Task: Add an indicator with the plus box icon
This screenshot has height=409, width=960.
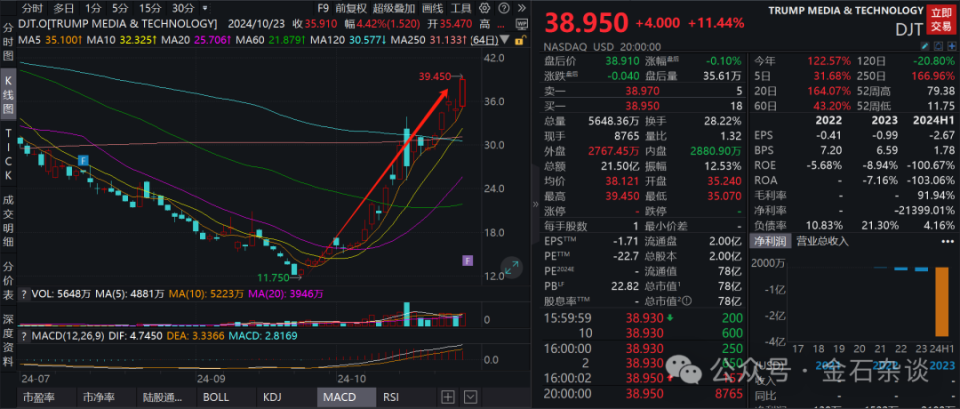Action: (448, 397)
